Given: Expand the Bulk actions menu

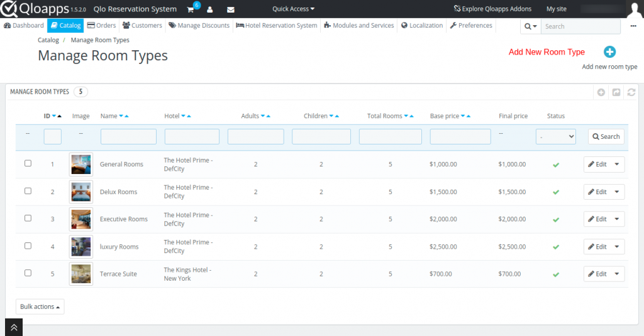Looking at the screenshot, I should click(40, 306).
